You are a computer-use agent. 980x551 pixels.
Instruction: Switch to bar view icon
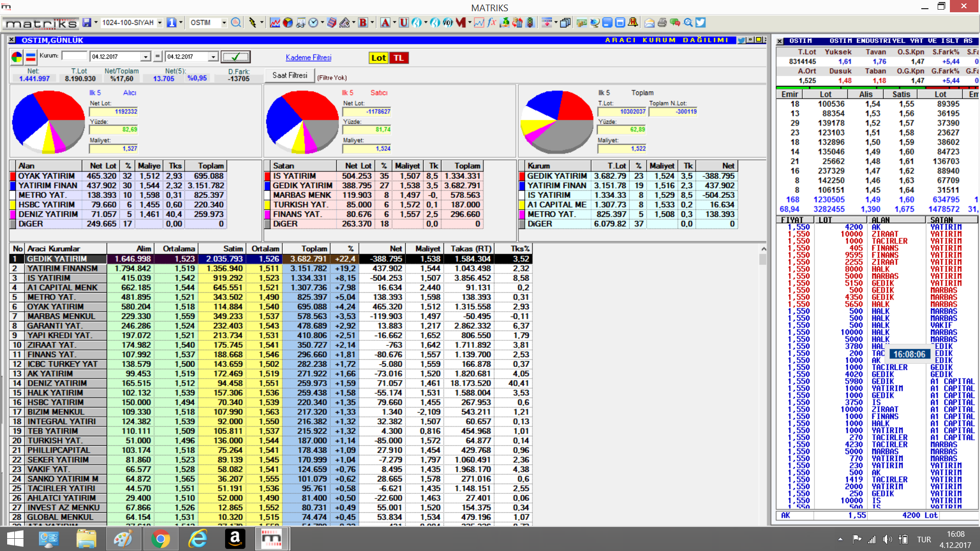30,57
